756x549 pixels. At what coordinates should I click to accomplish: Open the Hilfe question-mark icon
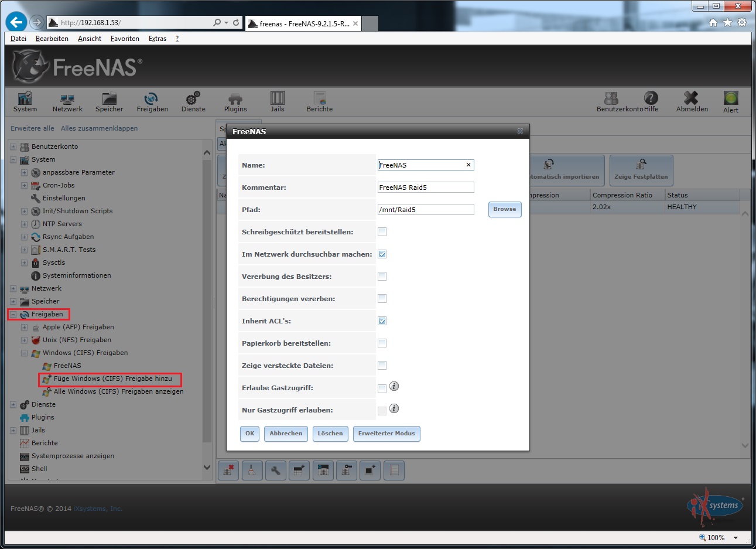pos(651,98)
